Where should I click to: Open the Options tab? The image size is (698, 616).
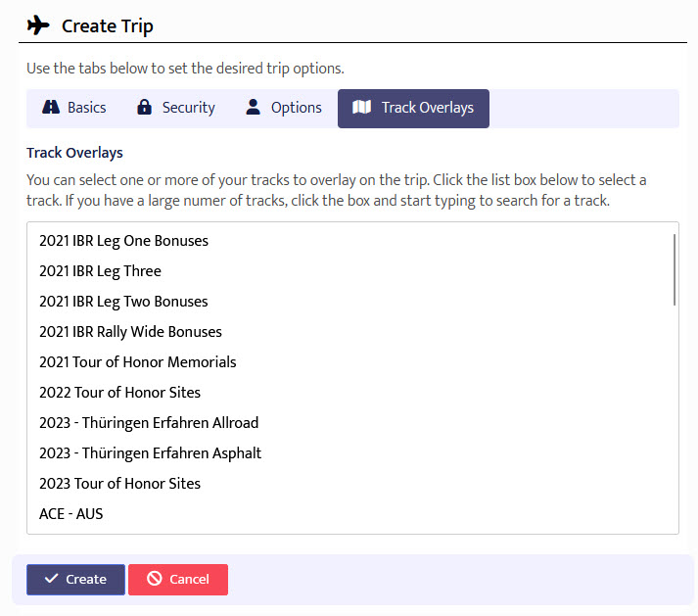pyautogui.click(x=283, y=108)
